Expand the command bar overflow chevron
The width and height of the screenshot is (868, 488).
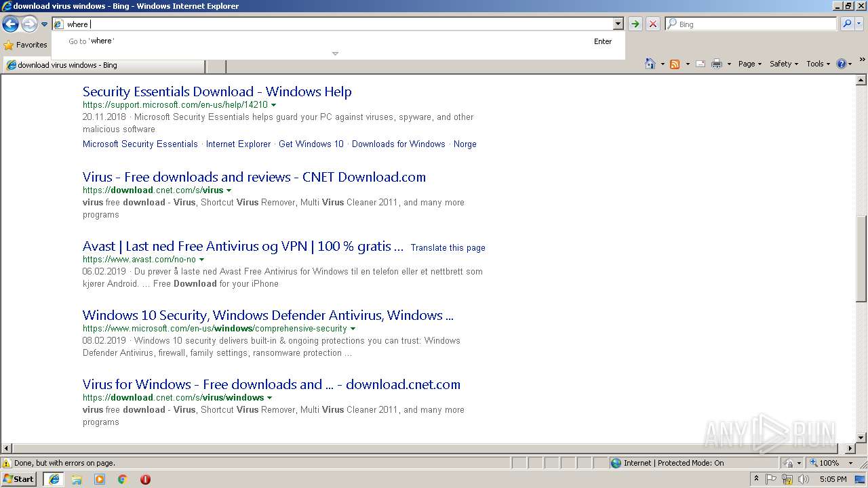[863, 60]
